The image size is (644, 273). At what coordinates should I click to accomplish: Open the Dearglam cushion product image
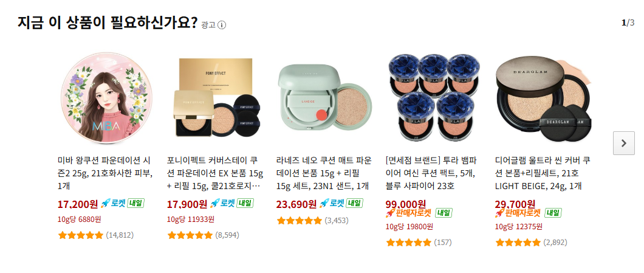[543, 97]
